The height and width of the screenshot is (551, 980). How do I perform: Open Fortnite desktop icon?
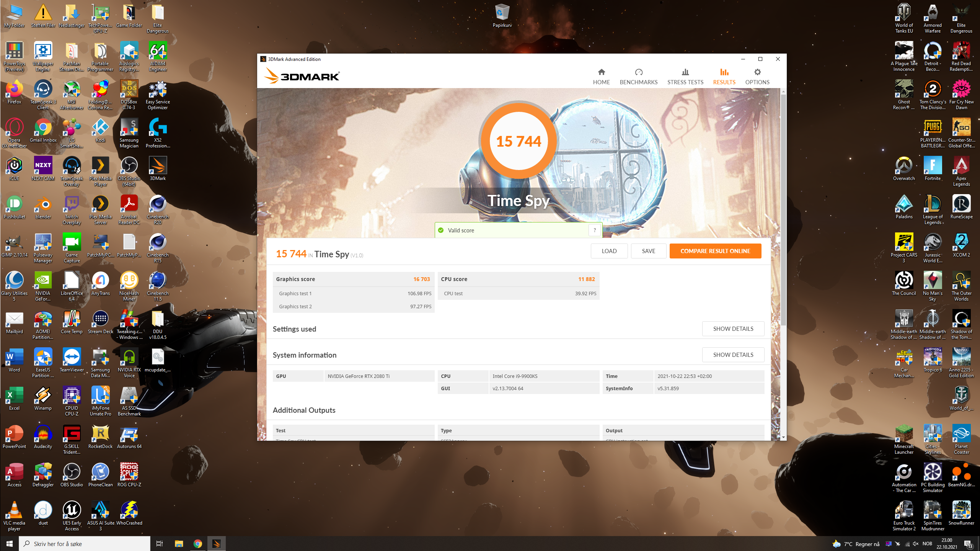coord(933,169)
